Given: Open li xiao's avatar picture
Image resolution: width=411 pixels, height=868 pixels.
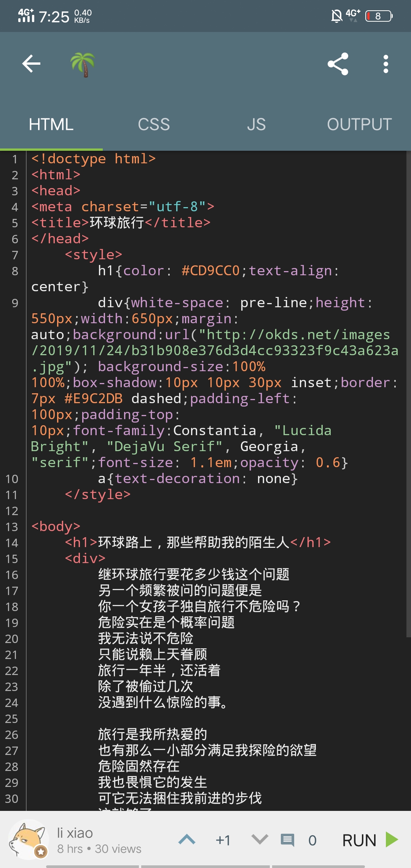Looking at the screenshot, I should 29,839.
